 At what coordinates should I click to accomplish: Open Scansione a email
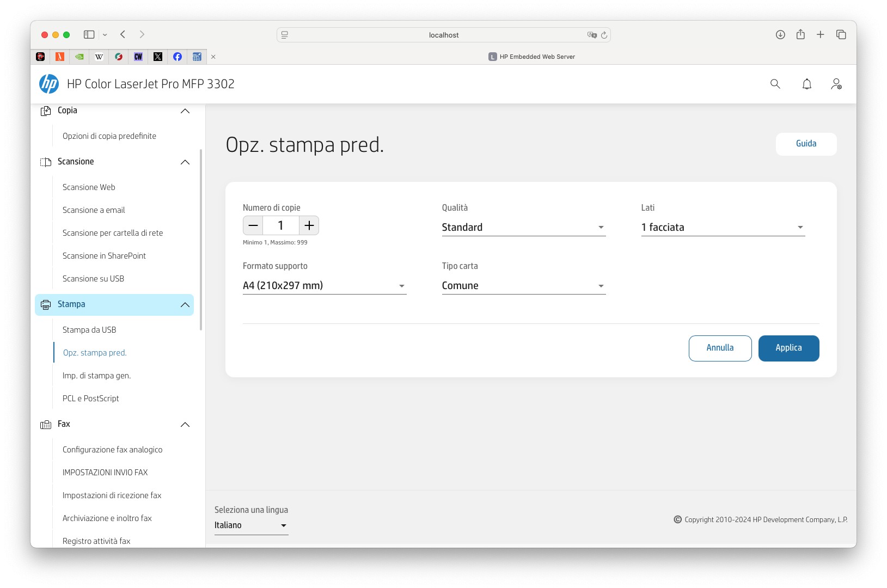[x=94, y=210]
